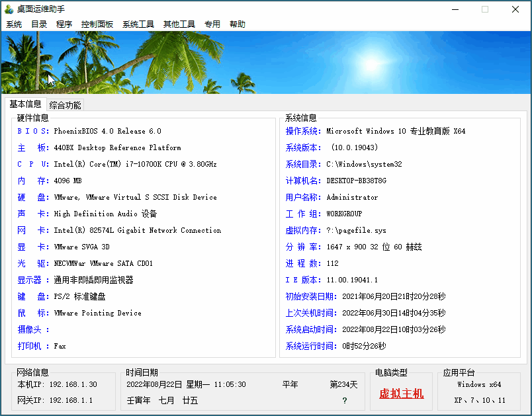Click the ? button under the date
532x416 pixels.
click(344, 399)
